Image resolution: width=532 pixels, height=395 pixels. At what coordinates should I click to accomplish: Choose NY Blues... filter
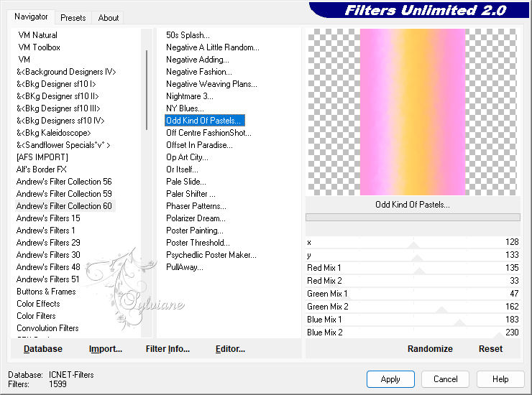185,108
